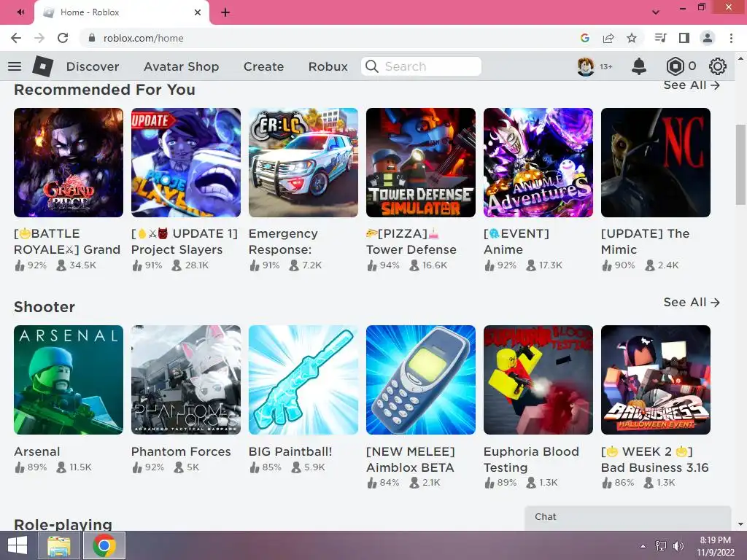Open Aimblox BETA phone thumbnail
Screen dimensions: 747x560
(x=421, y=379)
